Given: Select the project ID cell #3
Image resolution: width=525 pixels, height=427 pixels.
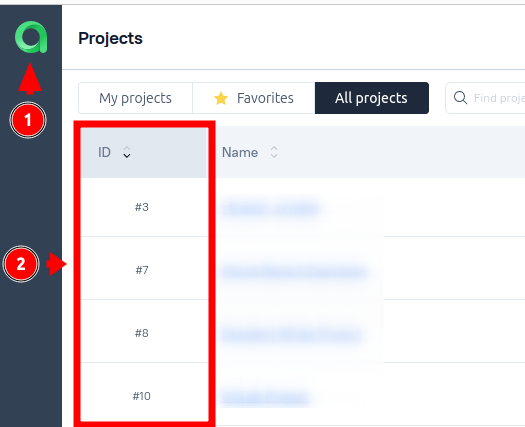Looking at the screenshot, I should (x=142, y=207).
